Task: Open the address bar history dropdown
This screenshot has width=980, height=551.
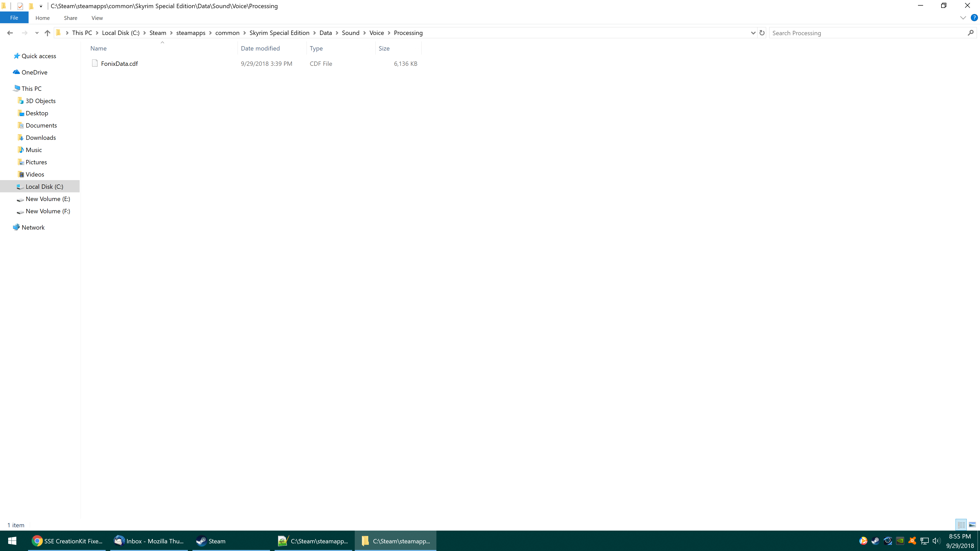Action: point(753,33)
